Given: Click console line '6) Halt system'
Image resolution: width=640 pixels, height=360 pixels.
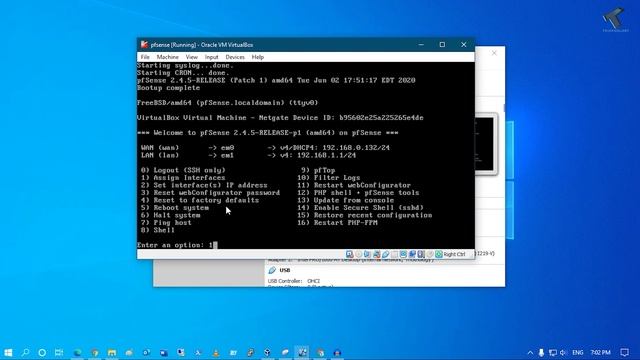Looking at the screenshot, I should click(171, 215).
